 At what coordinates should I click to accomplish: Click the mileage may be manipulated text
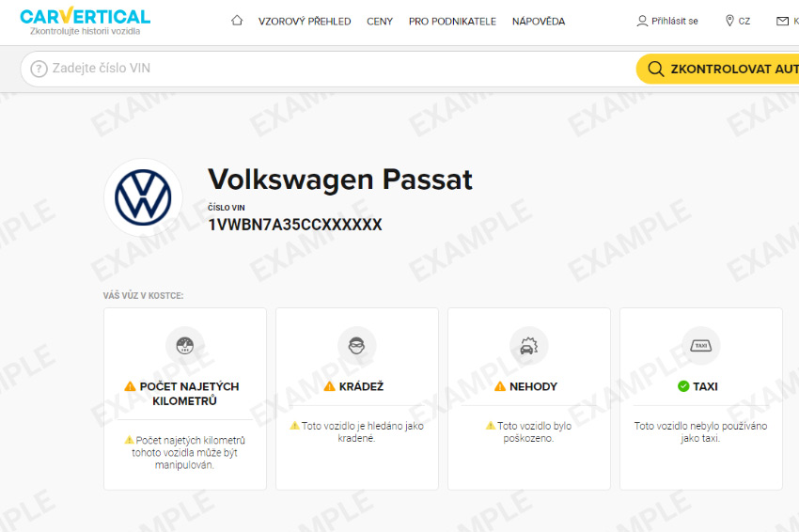187,452
